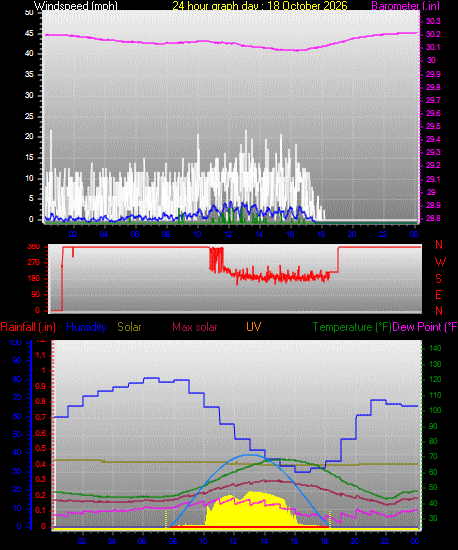This screenshot has height=550, width=458.
Task: Click the "Barometer (.in)" axis title
Action: coord(405,6)
